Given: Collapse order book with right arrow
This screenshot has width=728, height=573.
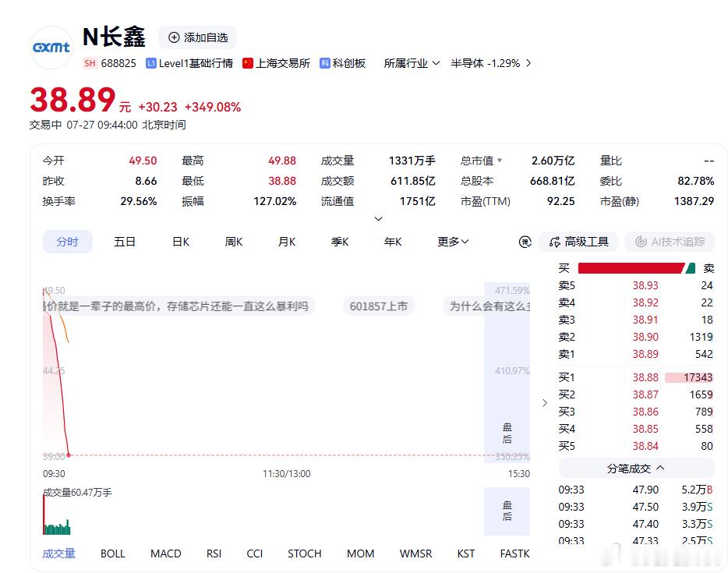Looking at the screenshot, I should point(545,402).
